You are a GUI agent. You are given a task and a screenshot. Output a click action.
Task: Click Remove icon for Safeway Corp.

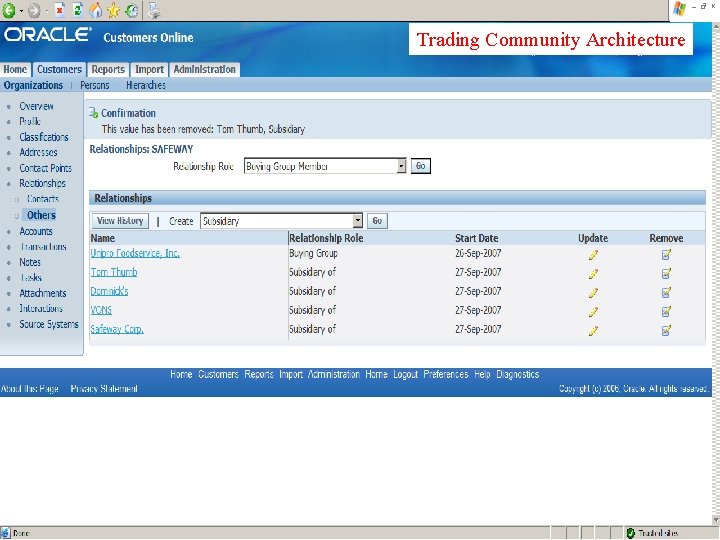click(x=666, y=331)
